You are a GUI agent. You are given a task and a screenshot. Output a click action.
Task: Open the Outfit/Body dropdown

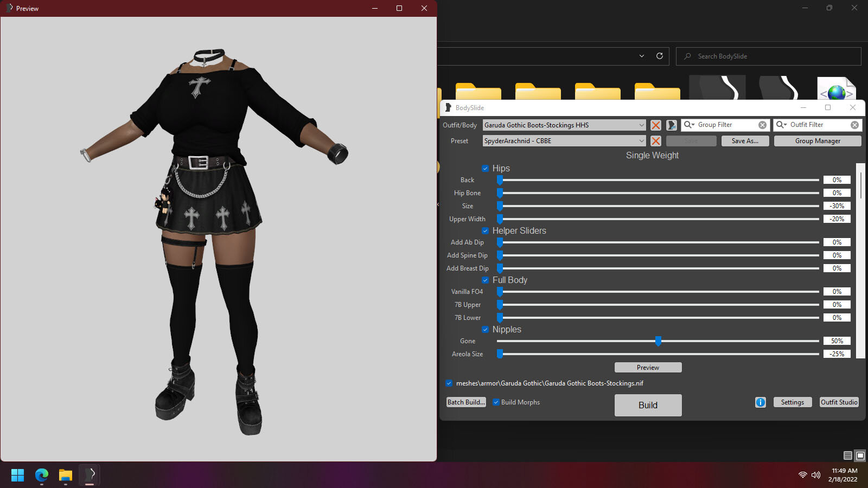(x=564, y=125)
